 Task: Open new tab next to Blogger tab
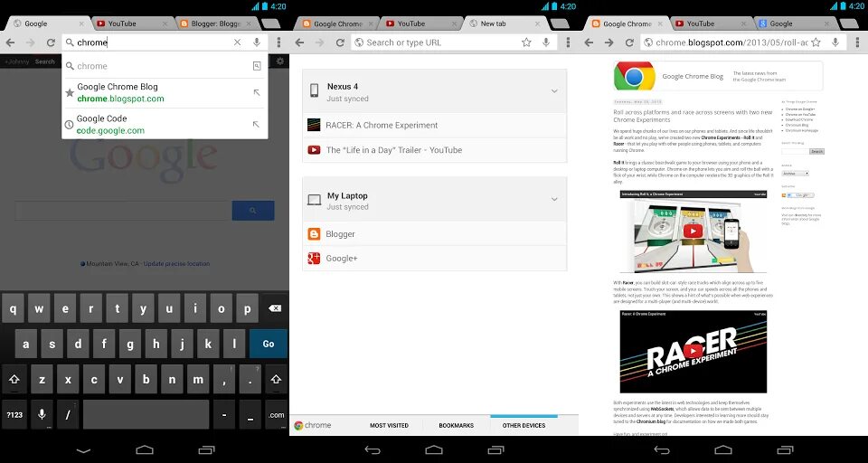tap(270, 24)
